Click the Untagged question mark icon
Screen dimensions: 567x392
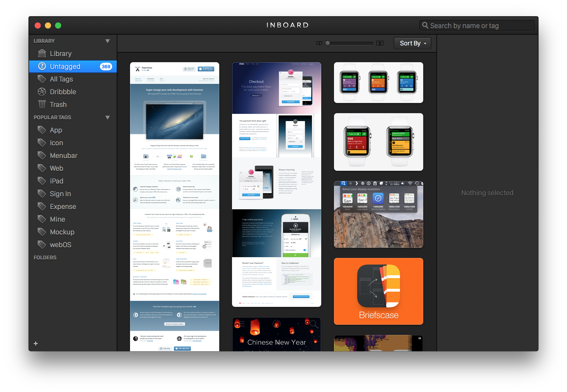[42, 66]
